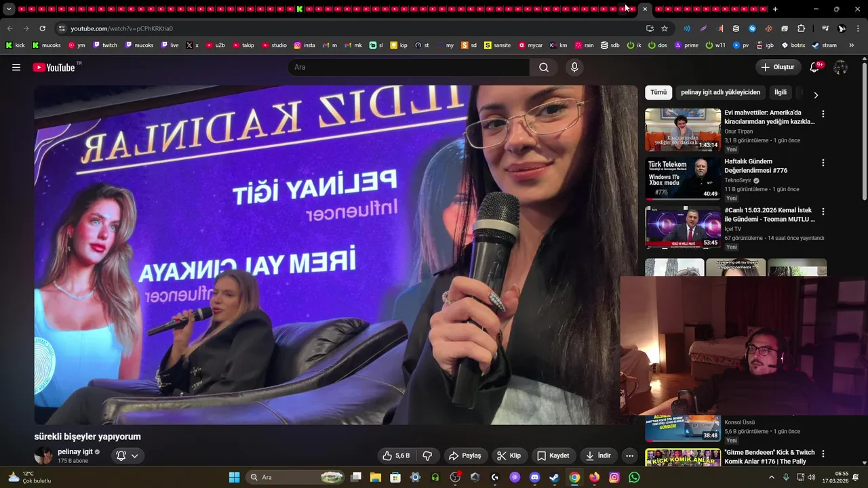Viewport: 868px width, 488px height.
Task: Select the 'pelinay igit adlı yükleyiciden' chip
Action: click(720, 92)
